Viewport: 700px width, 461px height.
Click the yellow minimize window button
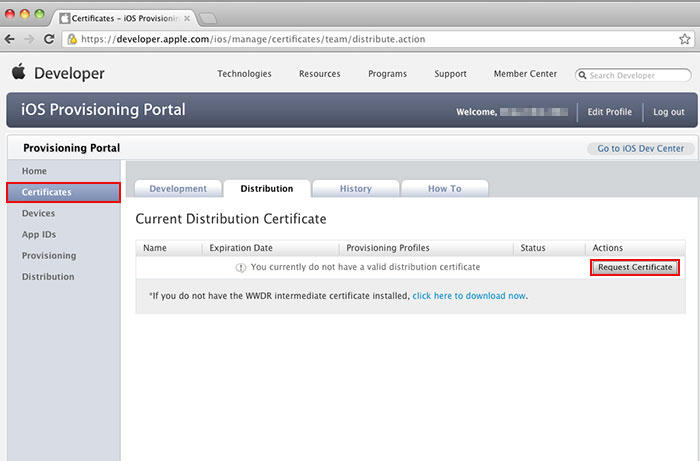coord(25,14)
